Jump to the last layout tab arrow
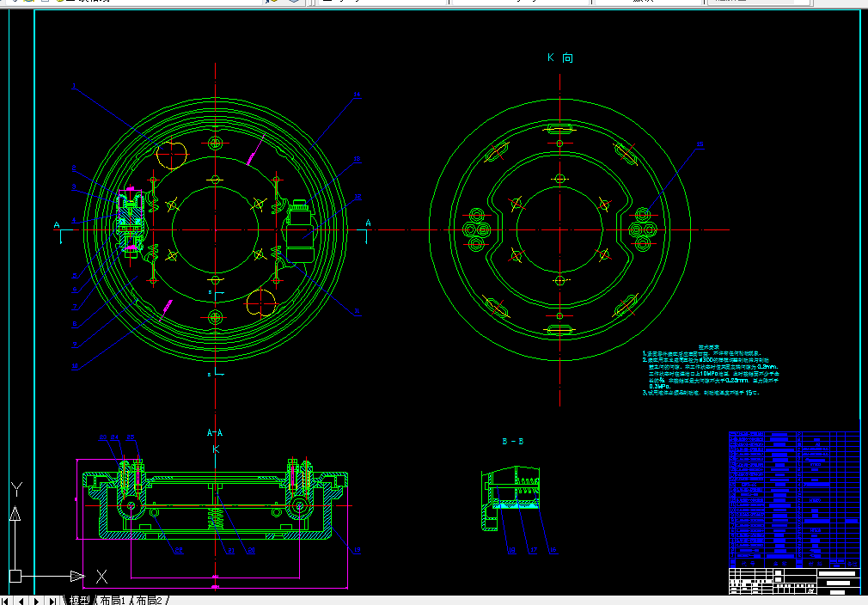This screenshot has width=868, height=605. pyautogui.click(x=52, y=601)
